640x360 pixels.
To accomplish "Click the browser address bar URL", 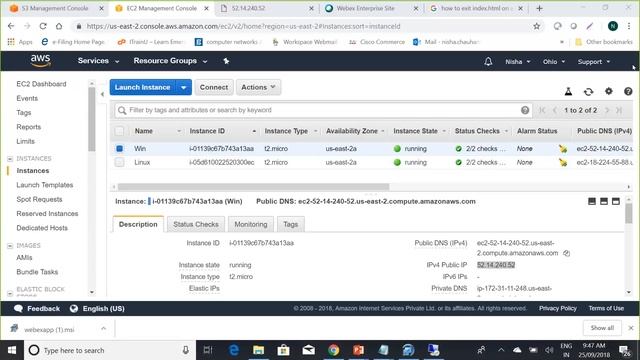I will [x=243, y=26].
